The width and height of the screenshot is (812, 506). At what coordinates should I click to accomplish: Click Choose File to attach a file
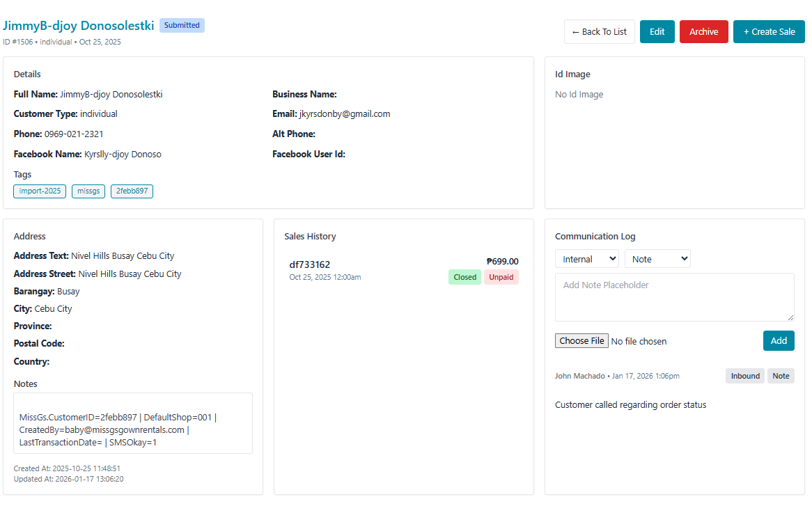[581, 341]
